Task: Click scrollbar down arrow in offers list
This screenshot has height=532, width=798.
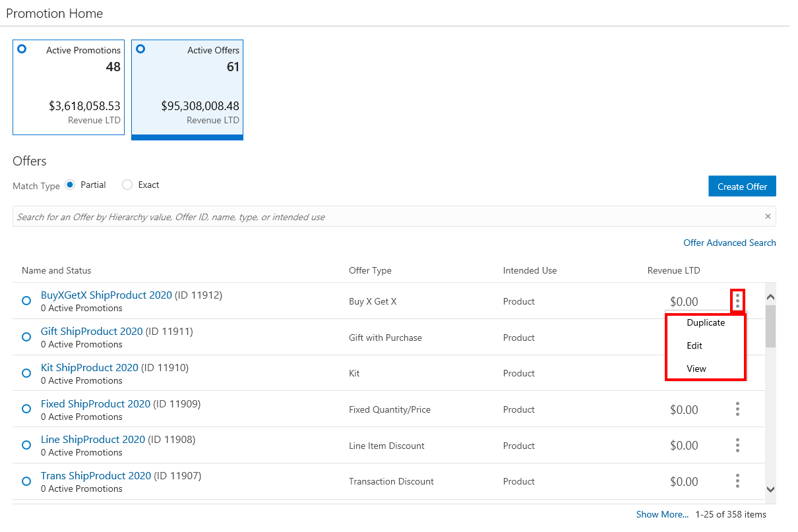Action: (770, 489)
